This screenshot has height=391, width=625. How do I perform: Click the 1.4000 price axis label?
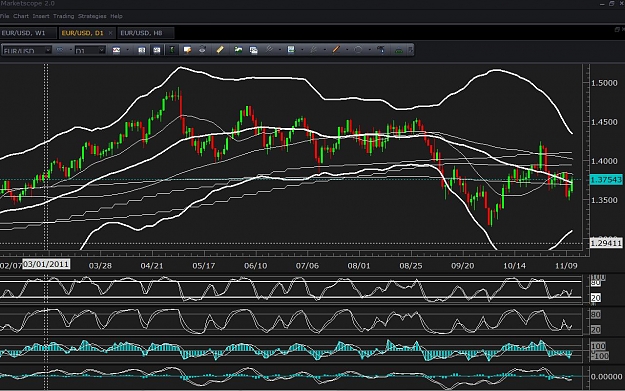604,161
